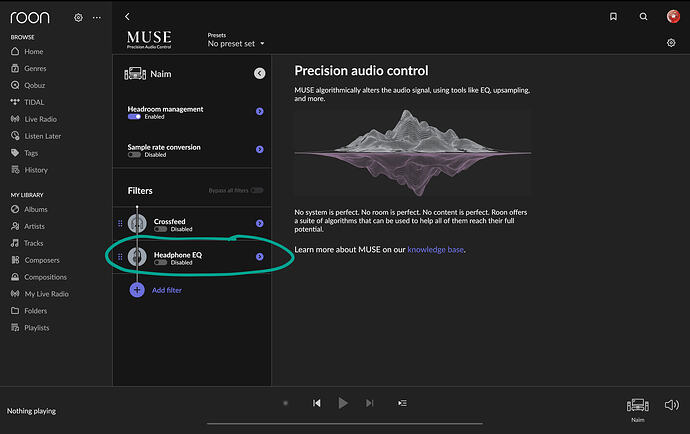The width and height of the screenshot is (690, 434).
Task: Toggle Headroom management switch
Action: (134, 117)
